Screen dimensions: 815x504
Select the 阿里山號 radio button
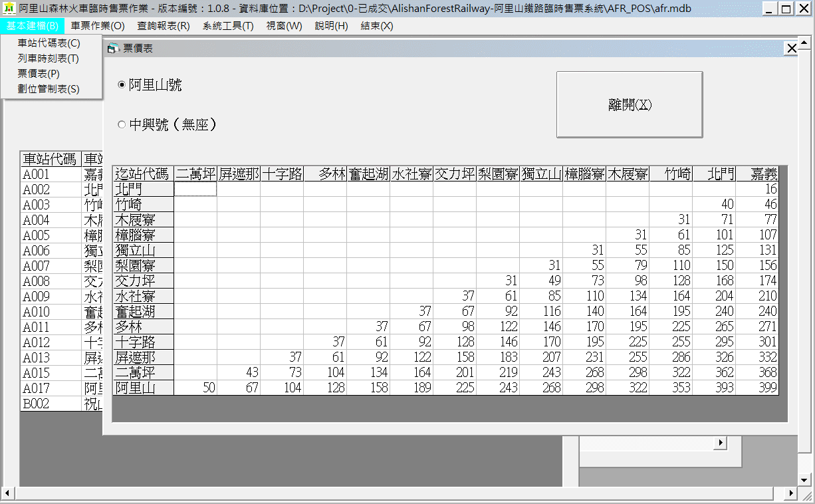(122, 85)
